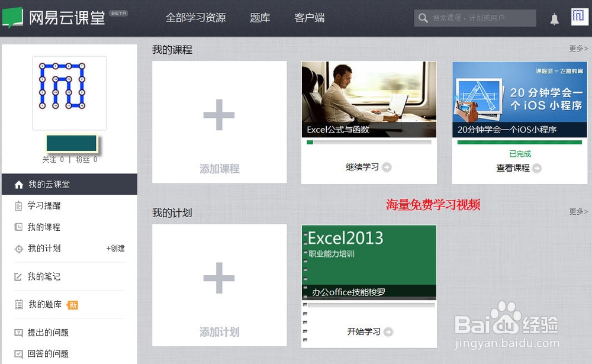Click the orange 新 badge on 我的题库
The image size is (592, 364).
coord(72,305)
